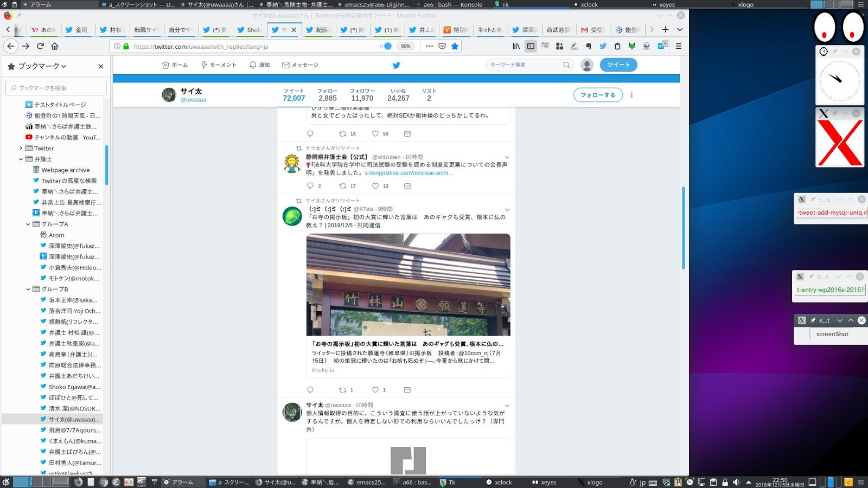Click the clipboard extension icon in toolbar
This screenshot has width=868, height=488.
[617, 46]
